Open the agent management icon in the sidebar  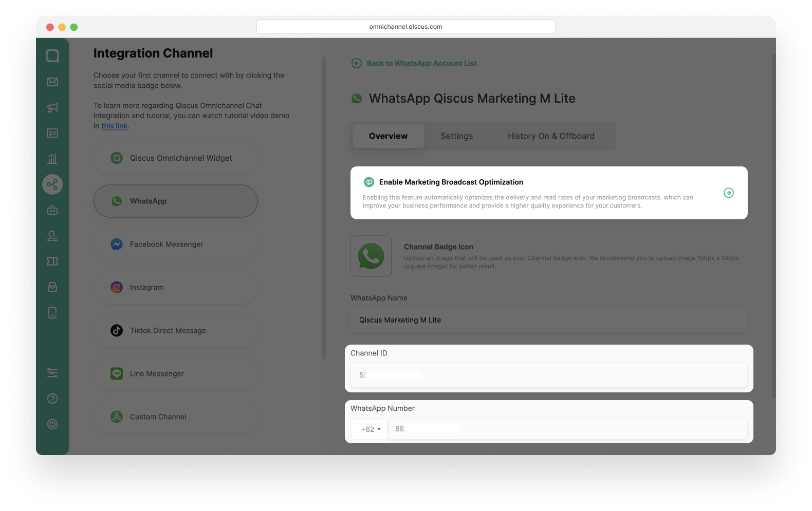(52, 236)
